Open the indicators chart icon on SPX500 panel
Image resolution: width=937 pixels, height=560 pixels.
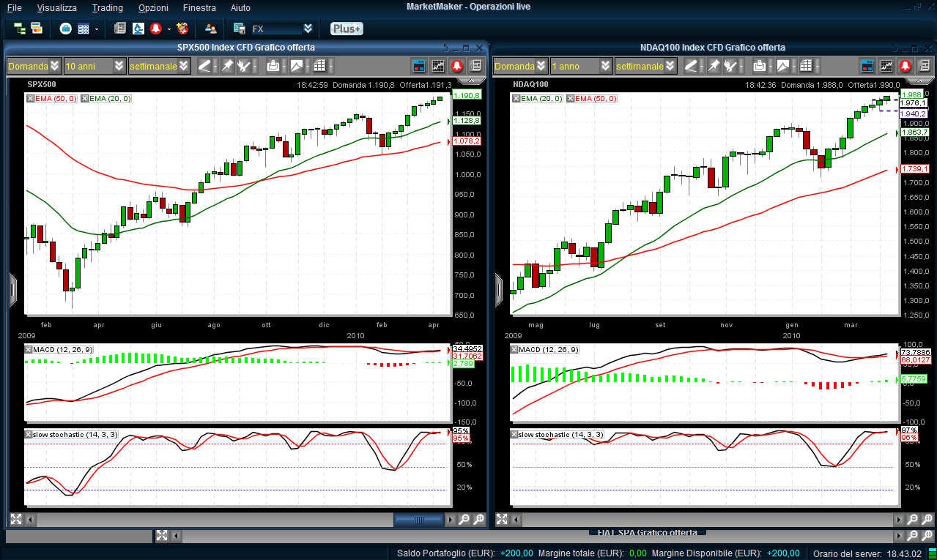click(438, 66)
